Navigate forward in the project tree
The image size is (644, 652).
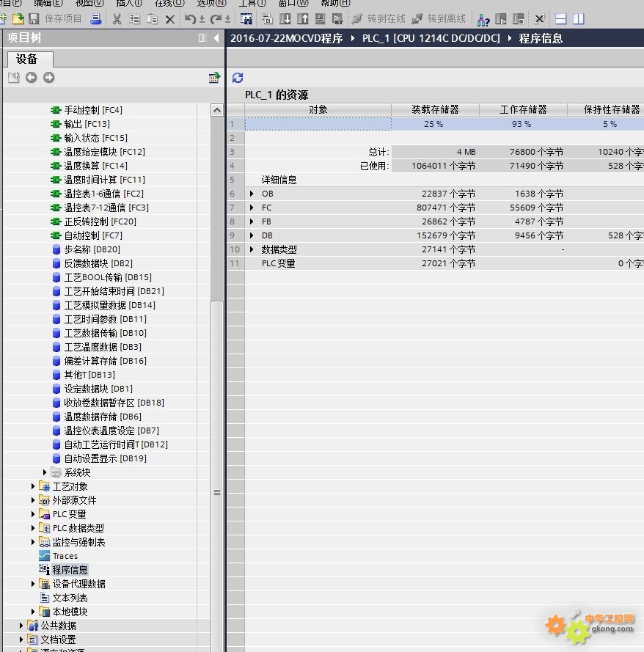pos(48,77)
